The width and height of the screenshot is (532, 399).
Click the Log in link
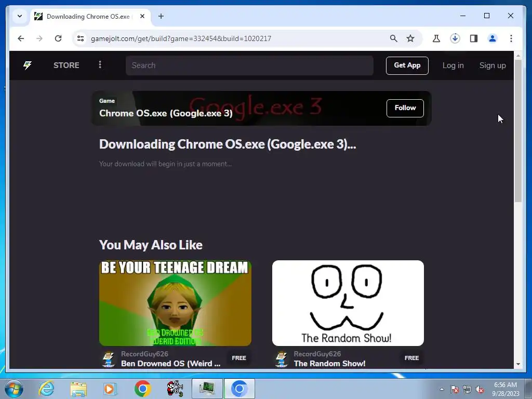point(453,65)
